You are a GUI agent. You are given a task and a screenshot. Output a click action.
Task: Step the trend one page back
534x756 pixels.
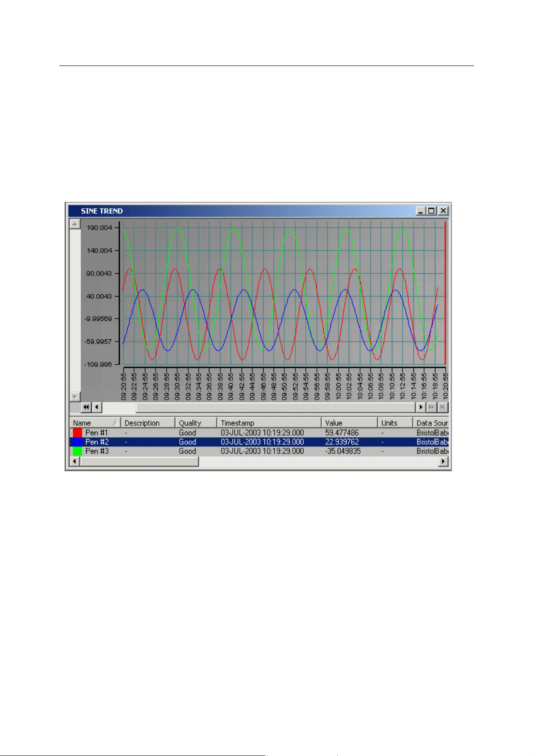coord(97,407)
